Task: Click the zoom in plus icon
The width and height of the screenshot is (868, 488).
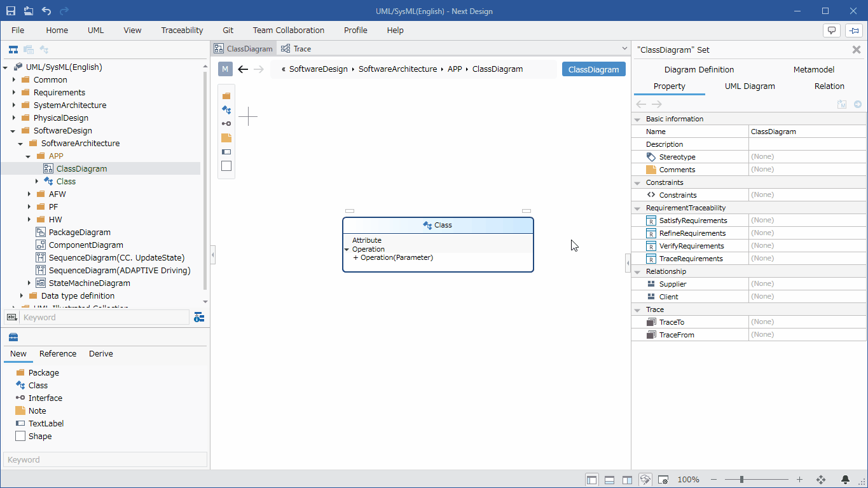Action: pyautogui.click(x=799, y=480)
